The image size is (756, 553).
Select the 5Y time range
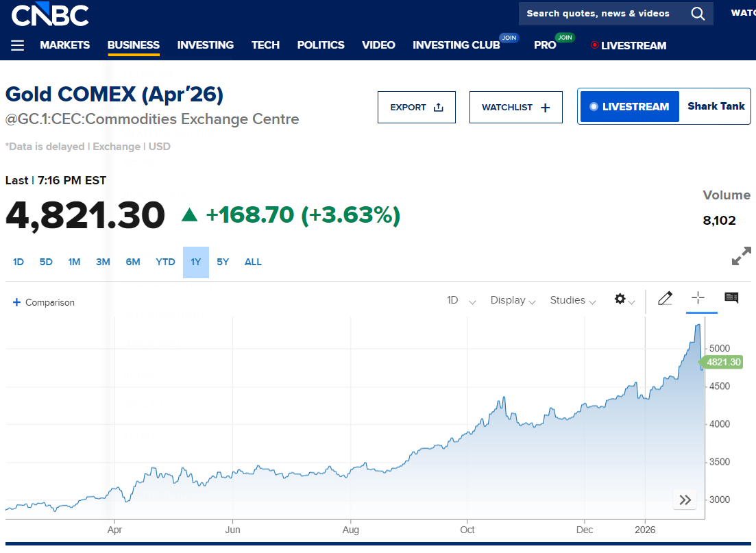tap(223, 262)
